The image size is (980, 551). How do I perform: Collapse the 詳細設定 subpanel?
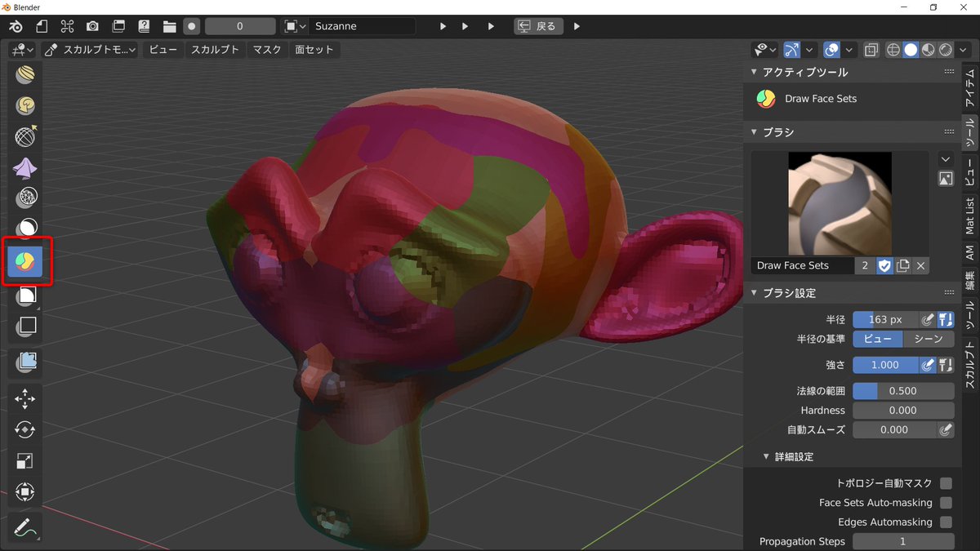coord(766,456)
